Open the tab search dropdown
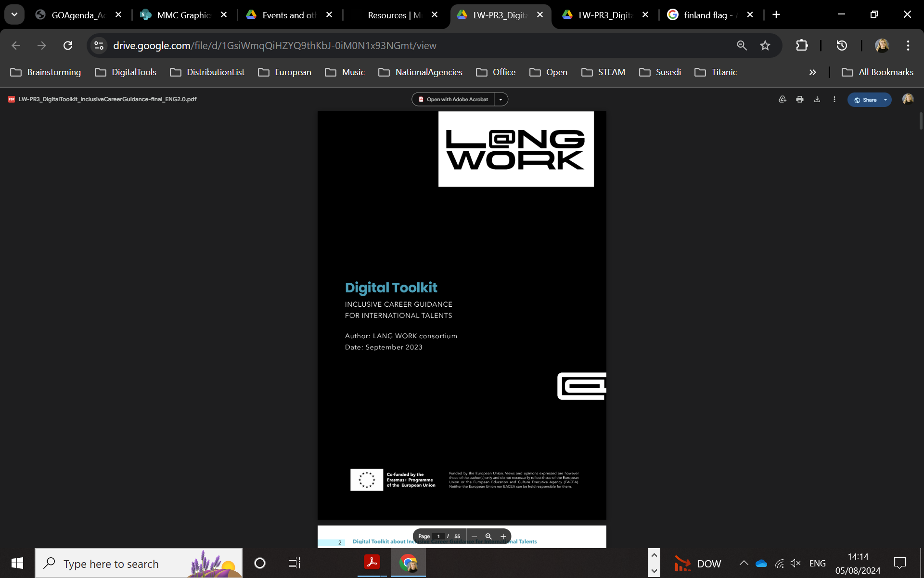This screenshot has height=578, width=924. pyautogui.click(x=14, y=14)
